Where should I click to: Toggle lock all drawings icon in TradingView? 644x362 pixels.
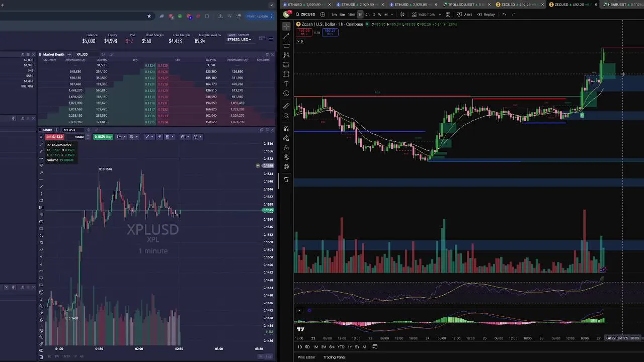tap(286, 147)
